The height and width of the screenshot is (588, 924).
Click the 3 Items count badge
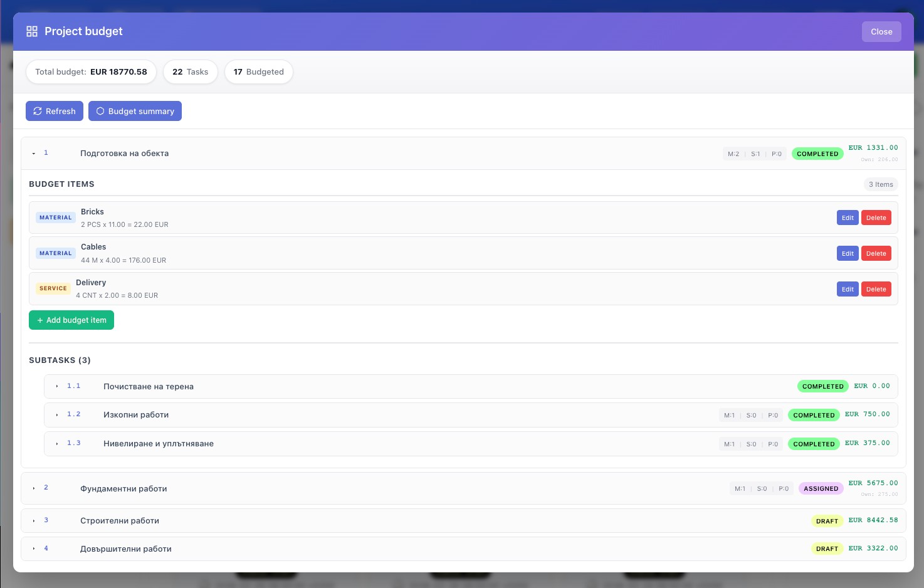tap(881, 184)
